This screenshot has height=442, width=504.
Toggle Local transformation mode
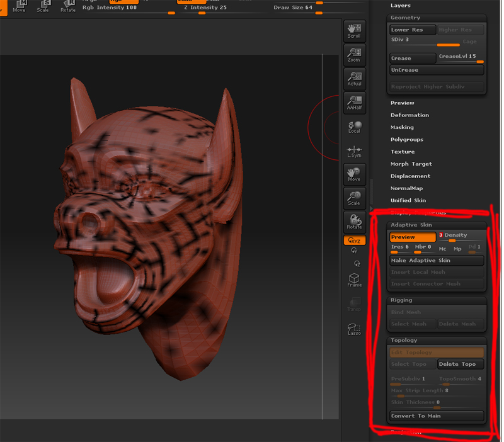[x=354, y=126]
